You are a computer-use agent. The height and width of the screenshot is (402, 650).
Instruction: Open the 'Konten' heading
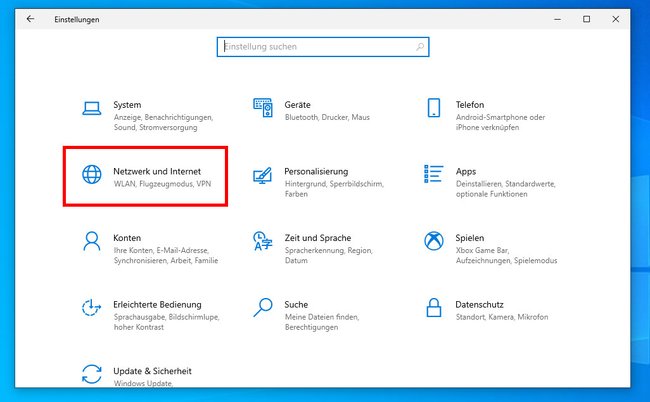pyautogui.click(x=127, y=238)
